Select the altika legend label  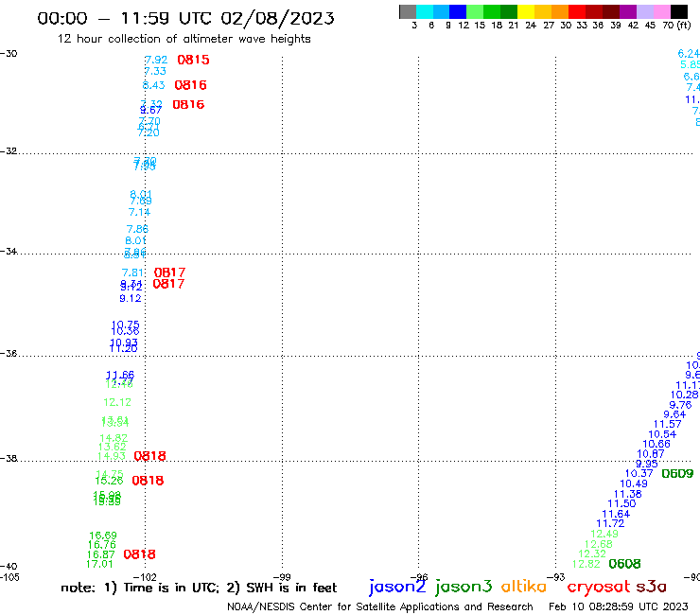[523, 587]
